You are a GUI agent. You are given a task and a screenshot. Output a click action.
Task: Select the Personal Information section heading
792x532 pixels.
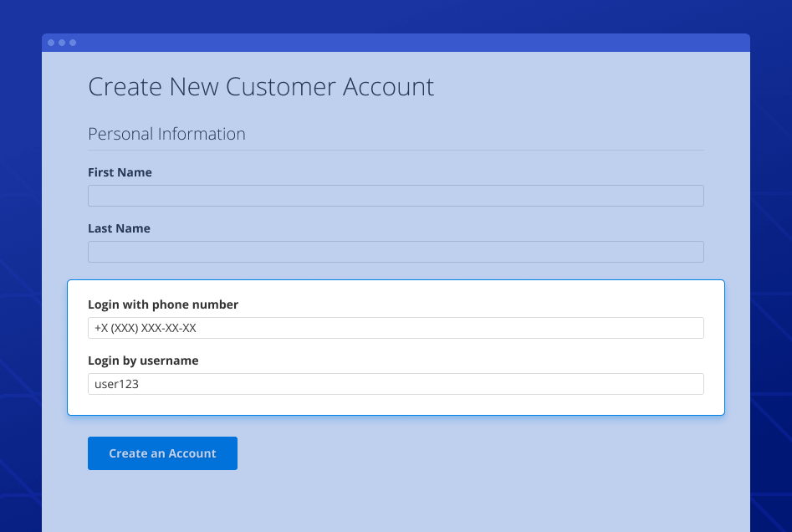[x=166, y=134]
